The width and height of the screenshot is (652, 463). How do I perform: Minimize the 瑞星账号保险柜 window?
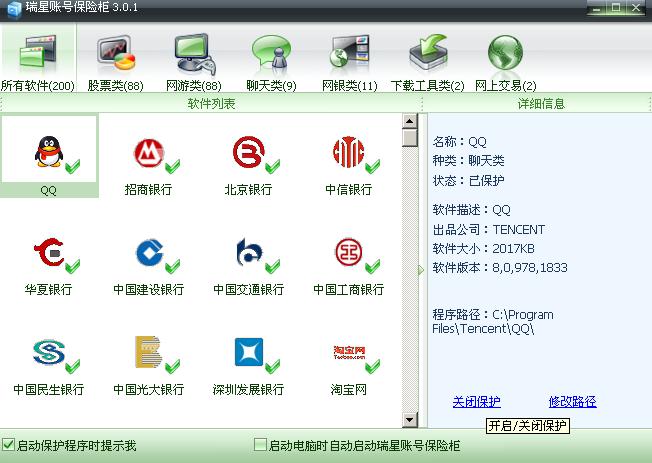point(597,8)
